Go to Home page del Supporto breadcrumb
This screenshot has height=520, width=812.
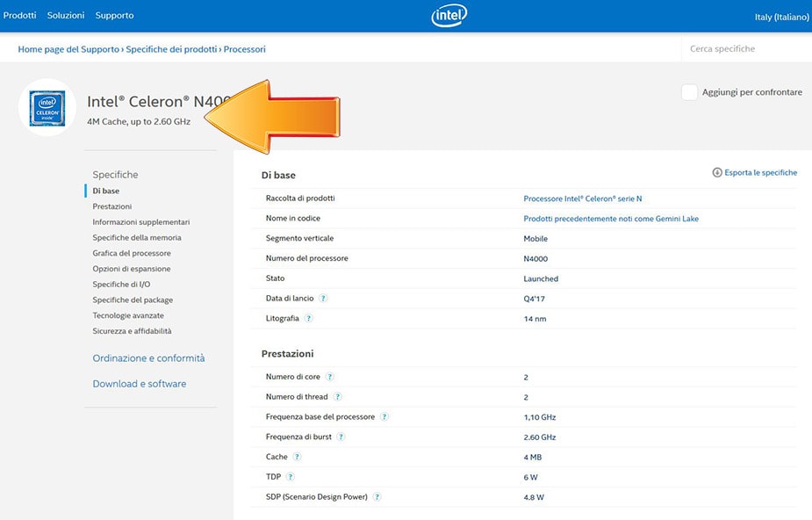[68, 49]
